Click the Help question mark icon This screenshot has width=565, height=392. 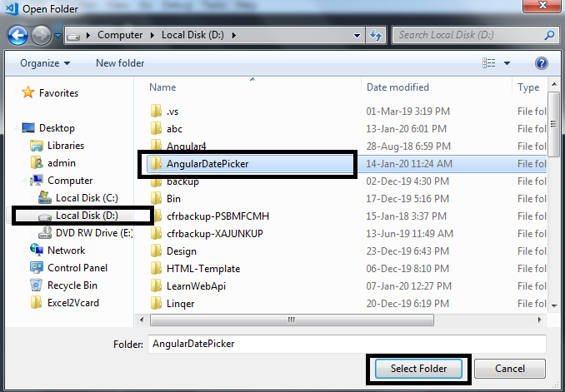pyautogui.click(x=542, y=63)
